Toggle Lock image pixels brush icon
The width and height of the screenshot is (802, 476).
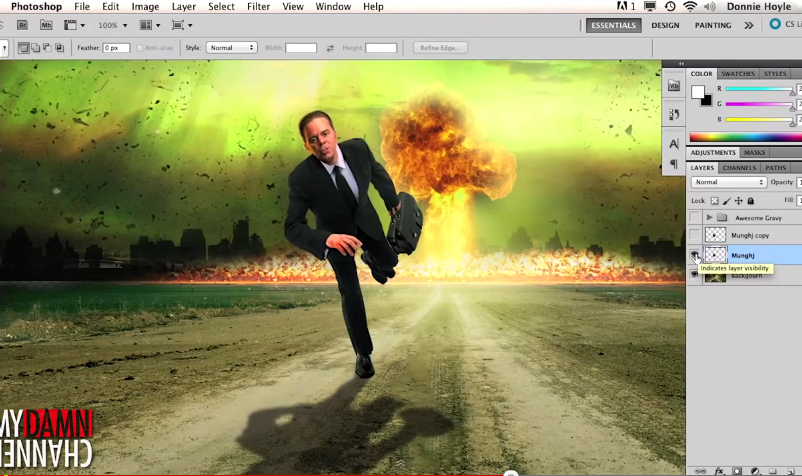(727, 201)
